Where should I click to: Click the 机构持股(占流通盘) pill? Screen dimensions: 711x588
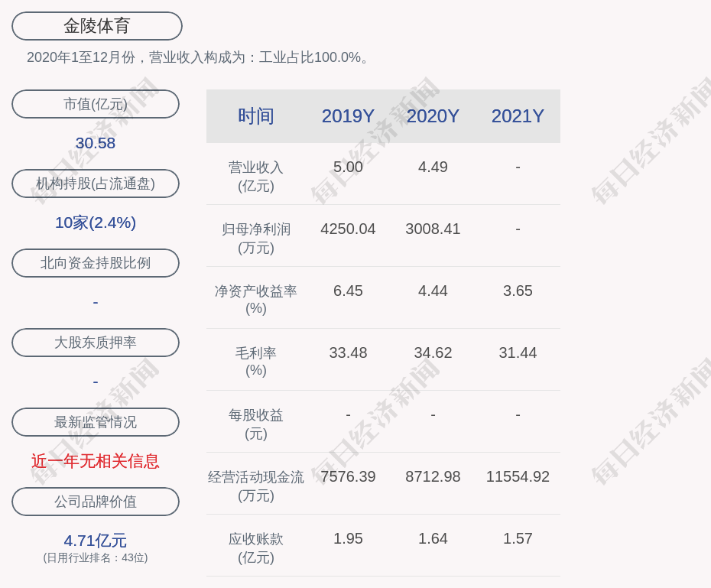click(96, 184)
